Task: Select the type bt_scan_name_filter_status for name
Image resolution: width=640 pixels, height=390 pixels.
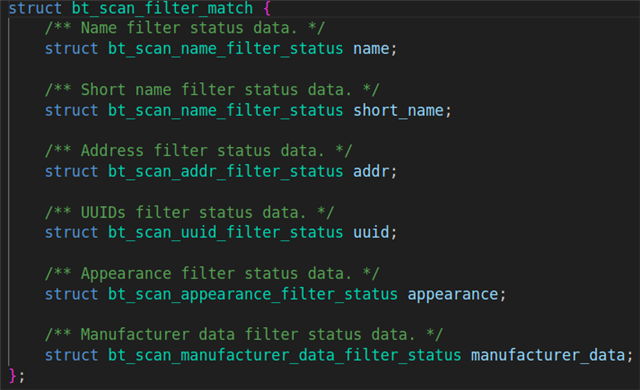Action: tap(225, 49)
